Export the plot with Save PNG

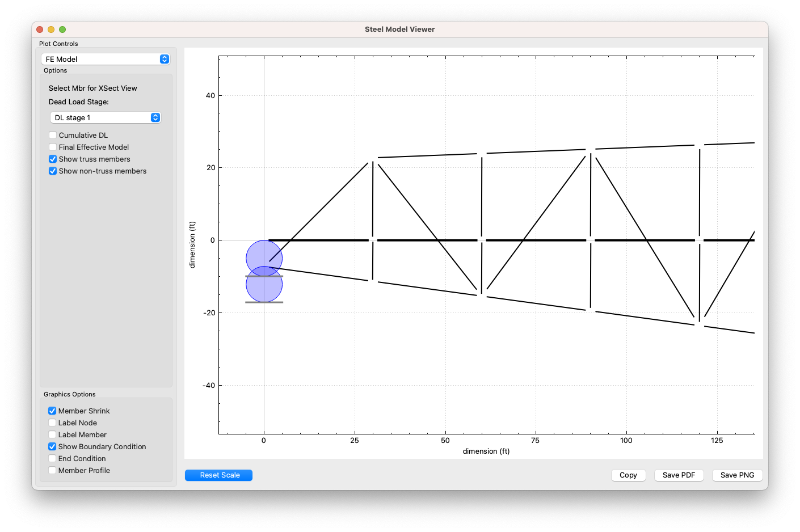pyautogui.click(x=737, y=475)
